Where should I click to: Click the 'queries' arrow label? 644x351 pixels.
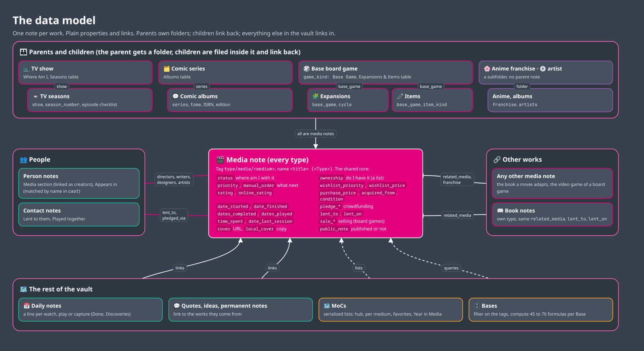coord(451,268)
